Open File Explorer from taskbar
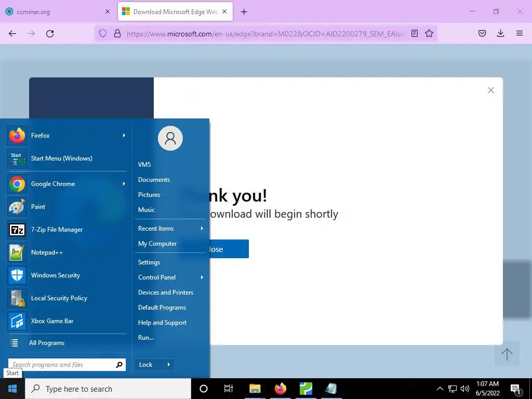The image size is (532, 399). 255,389
